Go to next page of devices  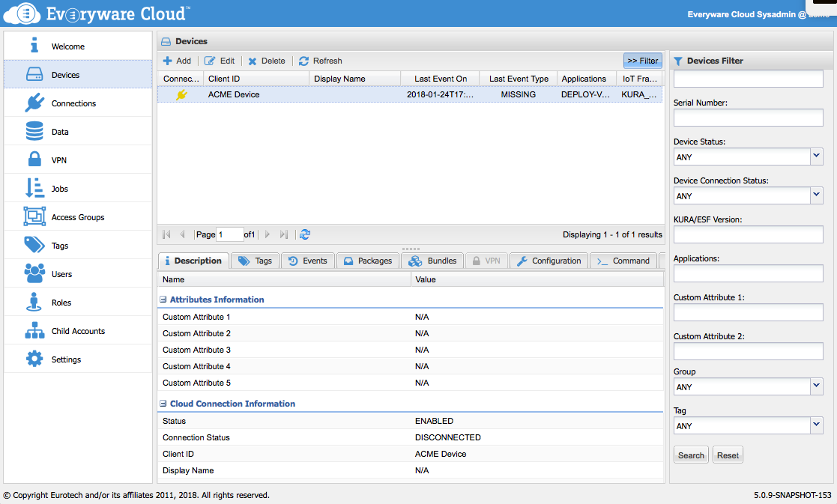tap(268, 234)
